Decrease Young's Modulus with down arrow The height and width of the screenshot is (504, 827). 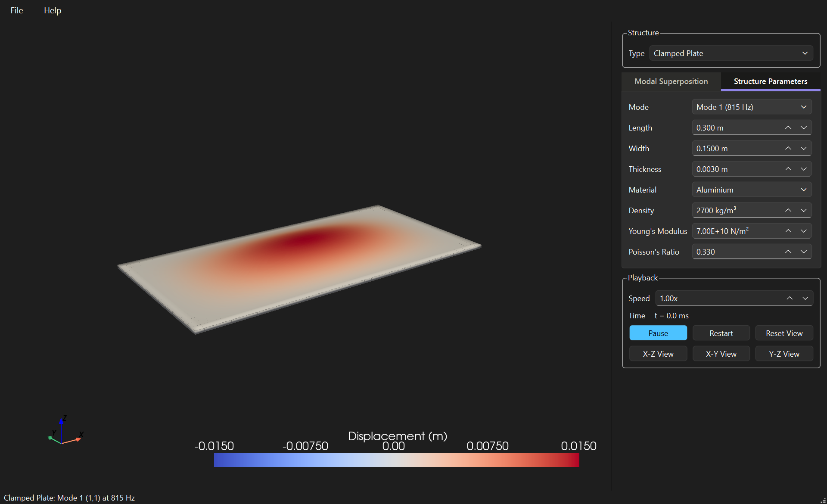804,231
